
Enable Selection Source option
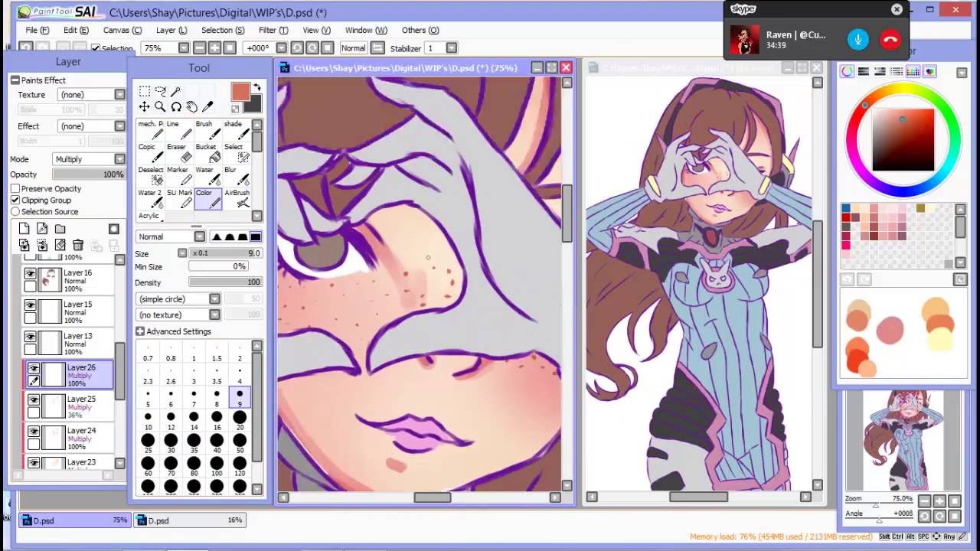[x=15, y=211]
